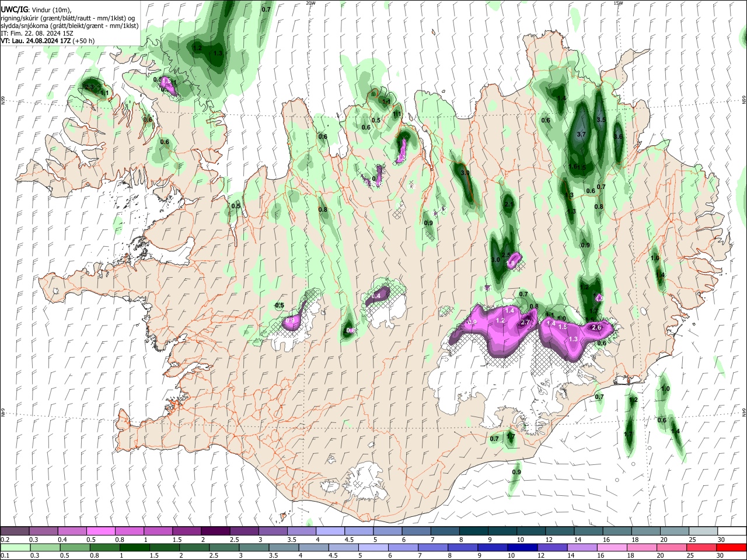Click the deep blue 10 swatch in lower legend
This screenshot has width=747, height=560.
522,547
